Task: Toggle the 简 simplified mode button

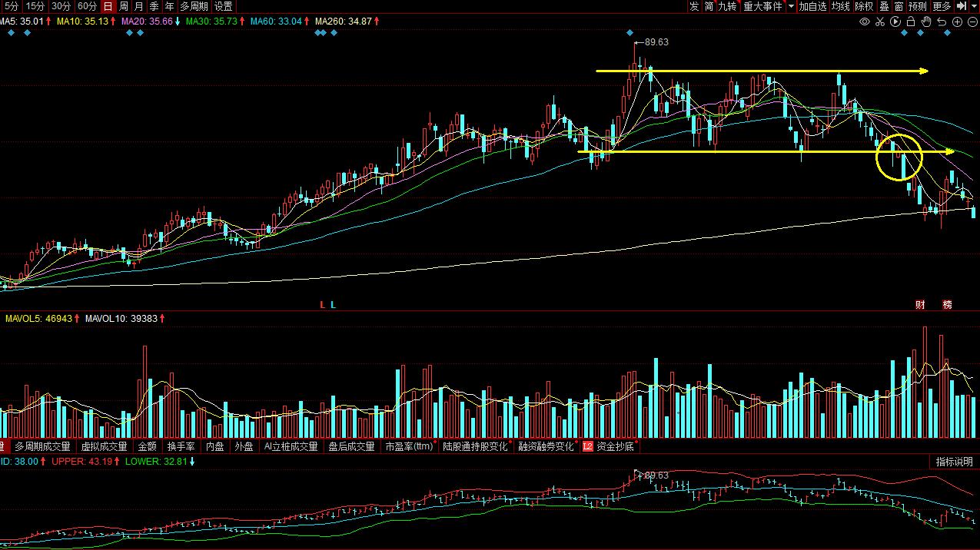Action: pos(709,6)
